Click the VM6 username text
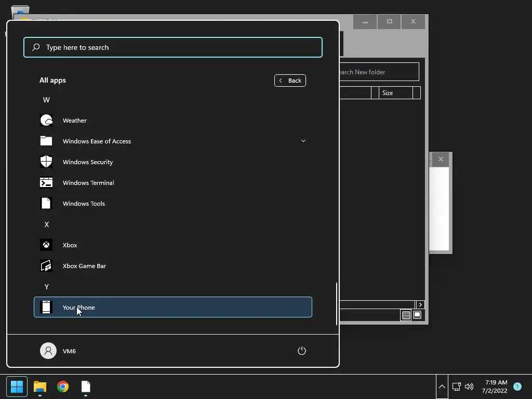532x399 pixels. pyautogui.click(x=69, y=351)
